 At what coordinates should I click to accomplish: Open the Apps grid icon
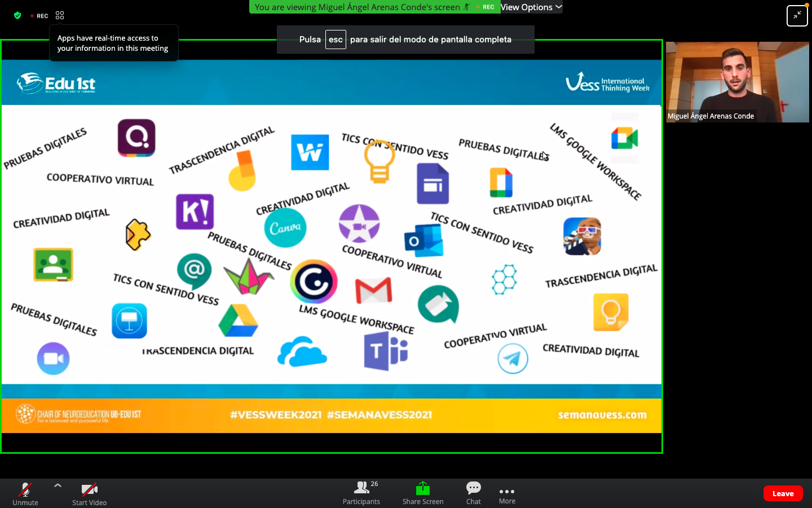click(x=60, y=16)
